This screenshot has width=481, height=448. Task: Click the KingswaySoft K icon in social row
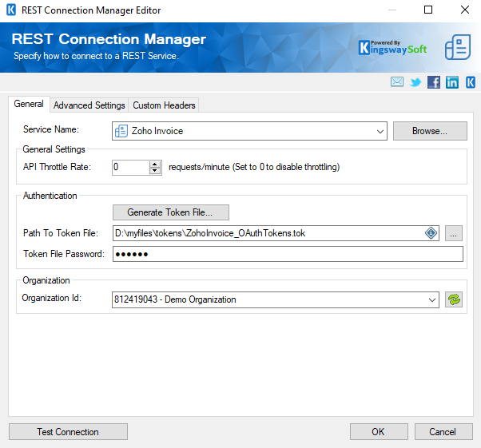tap(471, 82)
